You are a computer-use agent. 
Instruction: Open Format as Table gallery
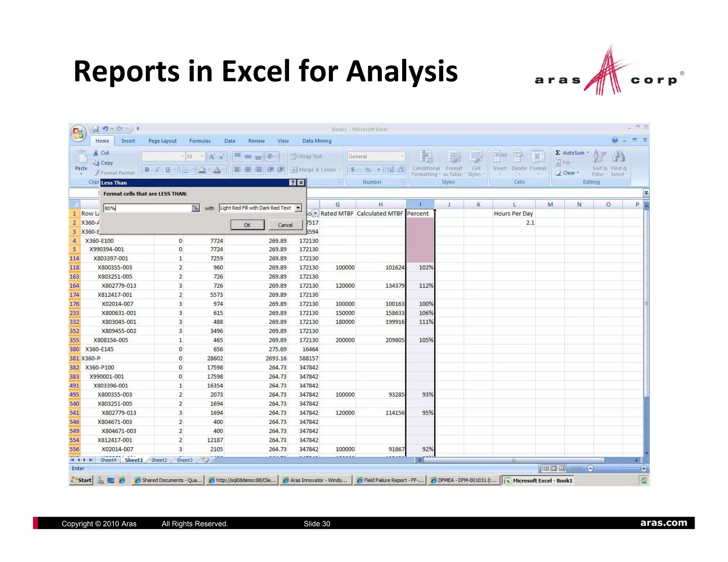tap(454, 163)
